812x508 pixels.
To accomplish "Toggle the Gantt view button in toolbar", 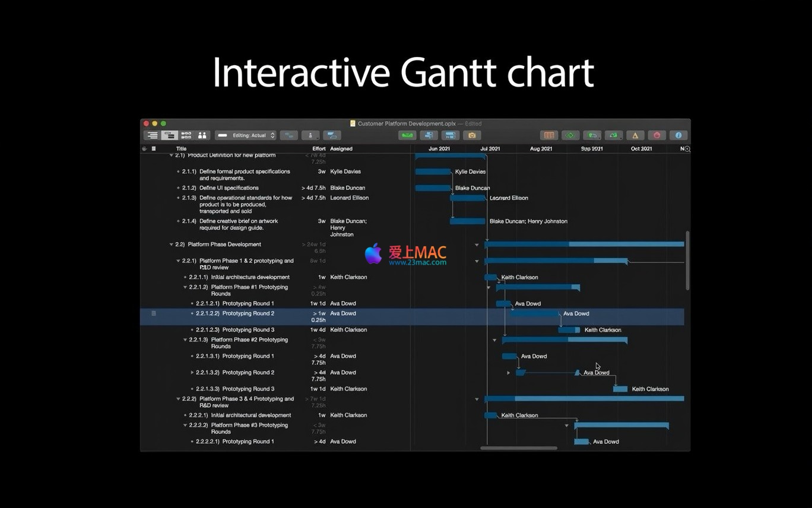I will pyautogui.click(x=169, y=135).
